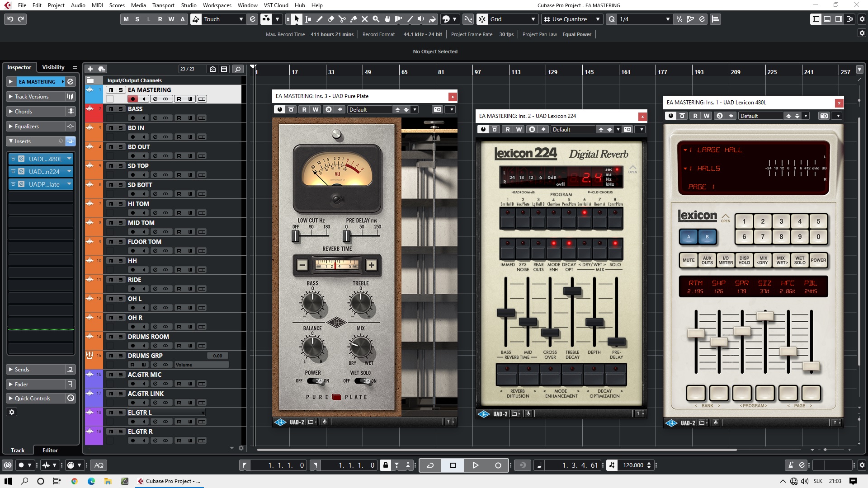Image resolution: width=868 pixels, height=488 pixels.
Task: Open the setup gear icon in Inspector
Action: (x=12, y=412)
